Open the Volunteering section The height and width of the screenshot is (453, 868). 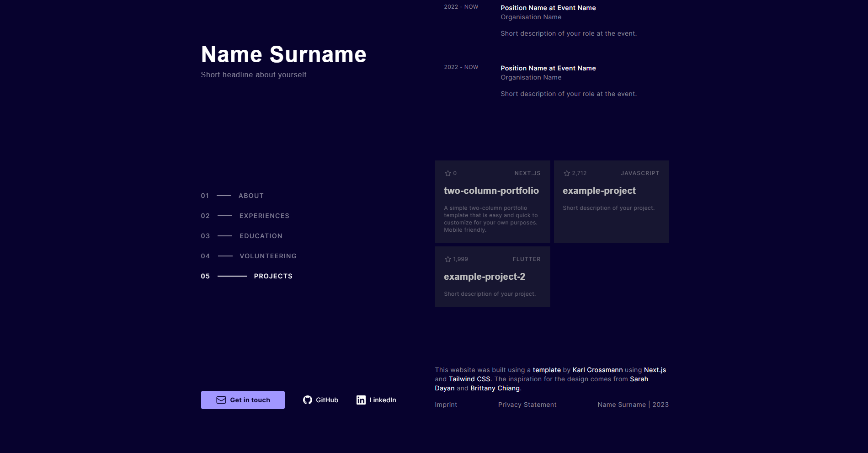(x=268, y=256)
